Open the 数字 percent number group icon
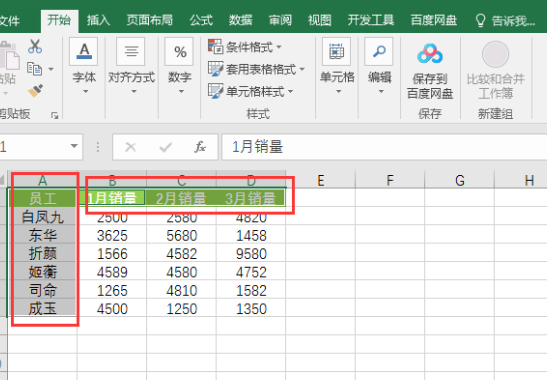The width and height of the screenshot is (547, 380). click(x=179, y=52)
